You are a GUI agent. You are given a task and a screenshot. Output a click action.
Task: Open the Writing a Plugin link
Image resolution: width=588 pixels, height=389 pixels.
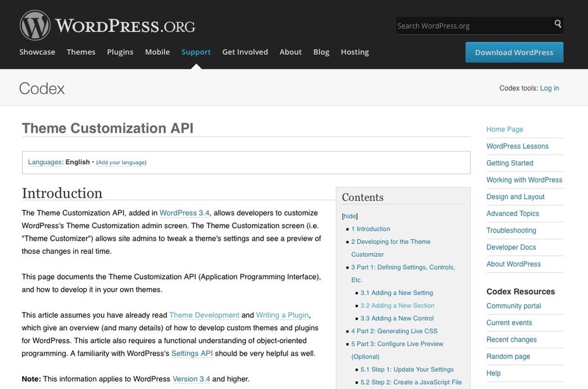pos(283,315)
